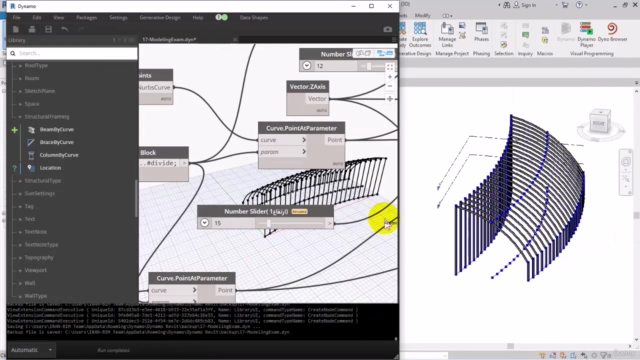The height and width of the screenshot is (360, 640).
Task: Open Dyno Browser in Revit ribbon
Action: coord(612,32)
